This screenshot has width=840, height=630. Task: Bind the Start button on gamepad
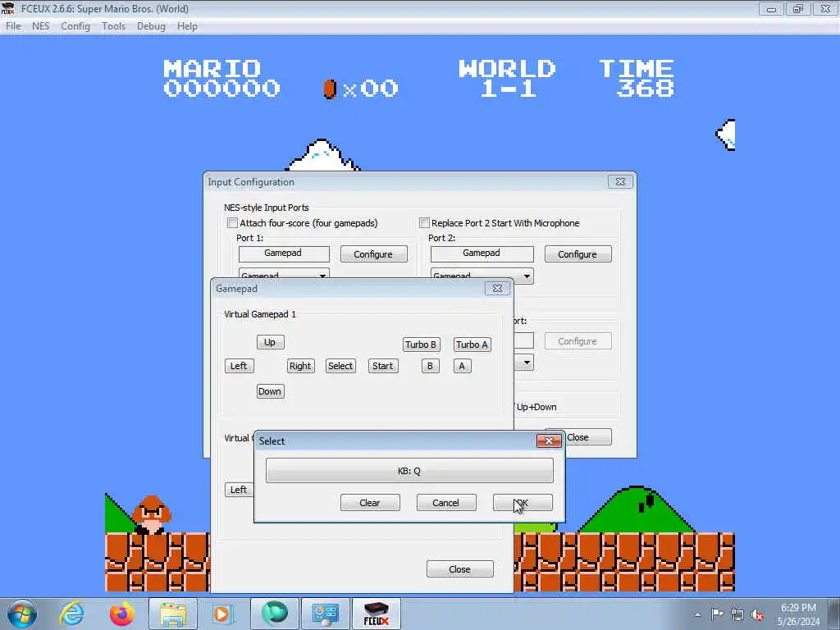pyautogui.click(x=383, y=366)
